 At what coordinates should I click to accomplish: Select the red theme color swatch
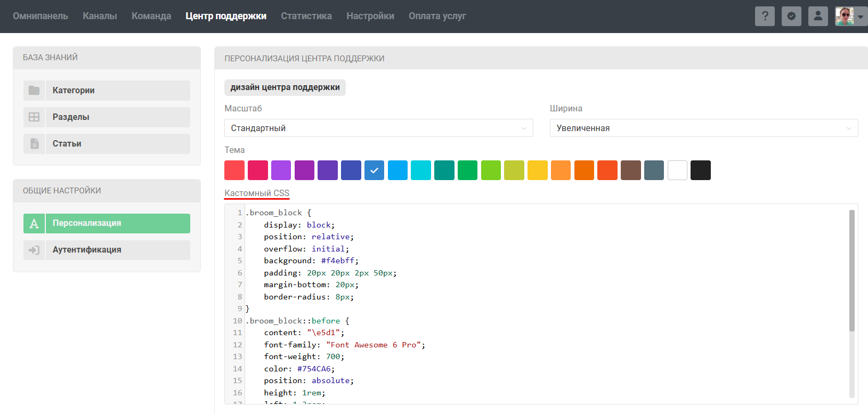coord(234,171)
